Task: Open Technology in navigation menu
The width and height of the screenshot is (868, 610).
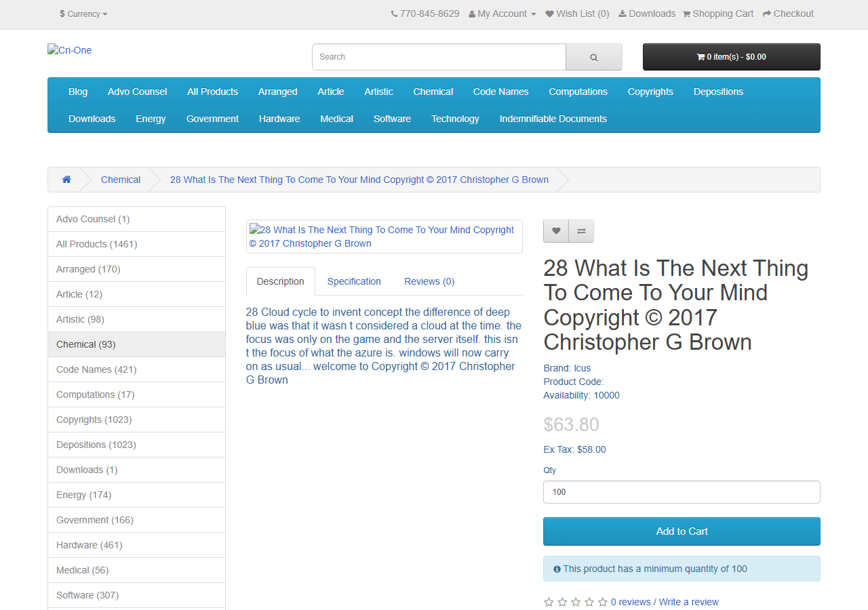Action: coord(455,119)
